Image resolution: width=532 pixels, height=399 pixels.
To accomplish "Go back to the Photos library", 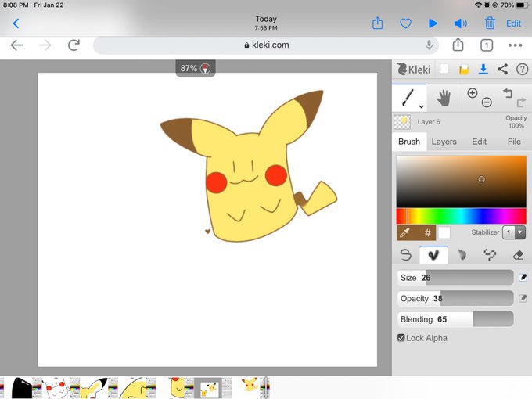I will click(x=16, y=23).
